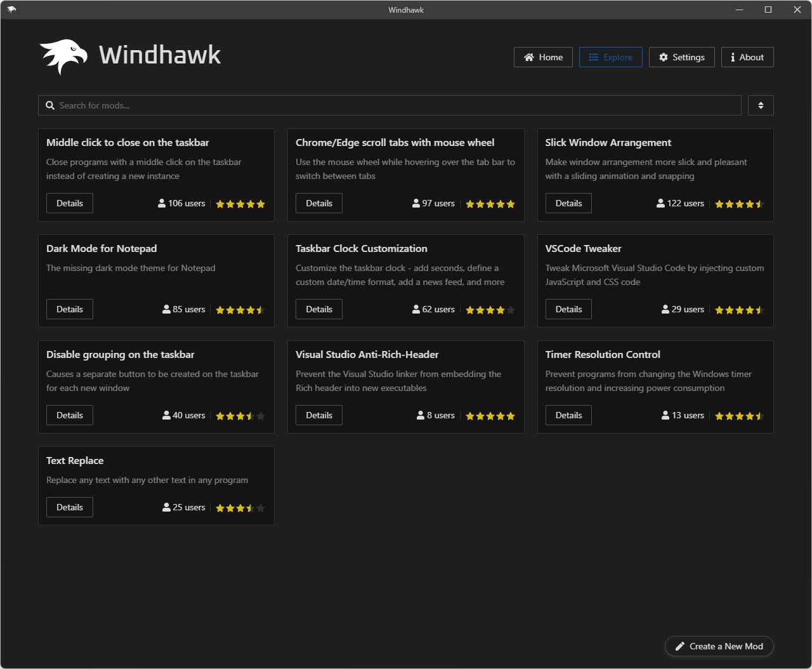
Task: Click the Windhawk eagle logo
Action: [63, 56]
